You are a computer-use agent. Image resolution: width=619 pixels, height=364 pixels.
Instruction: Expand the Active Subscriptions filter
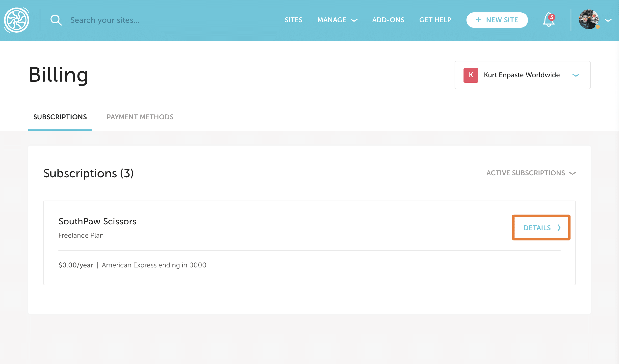tap(531, 173)
